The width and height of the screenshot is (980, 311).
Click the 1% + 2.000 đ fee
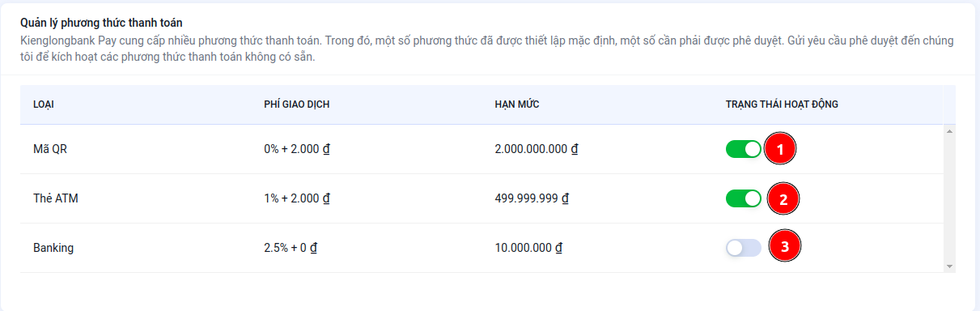point(297,198)
